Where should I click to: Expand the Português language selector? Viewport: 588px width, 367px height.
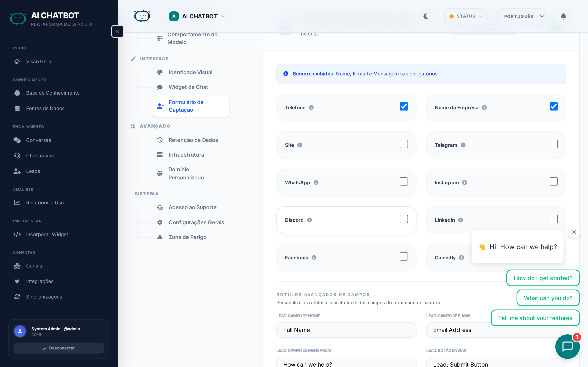(x=521, y=16)
